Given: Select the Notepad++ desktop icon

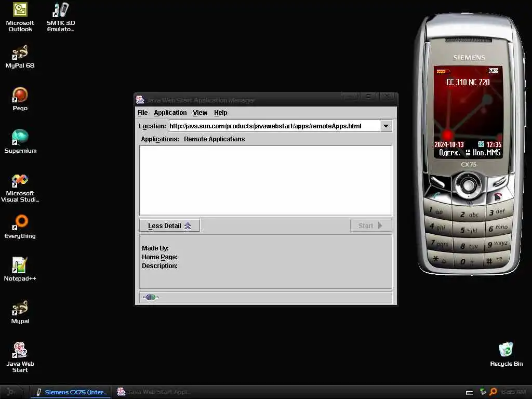Looking at the screenshot, I should tap(20, 270).
